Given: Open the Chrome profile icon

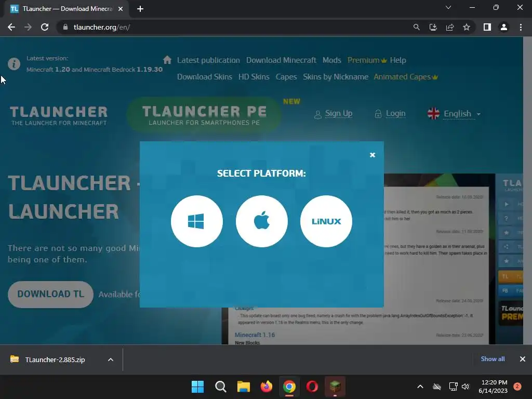Looking at the screenshot, I should [x=504, y=27].
